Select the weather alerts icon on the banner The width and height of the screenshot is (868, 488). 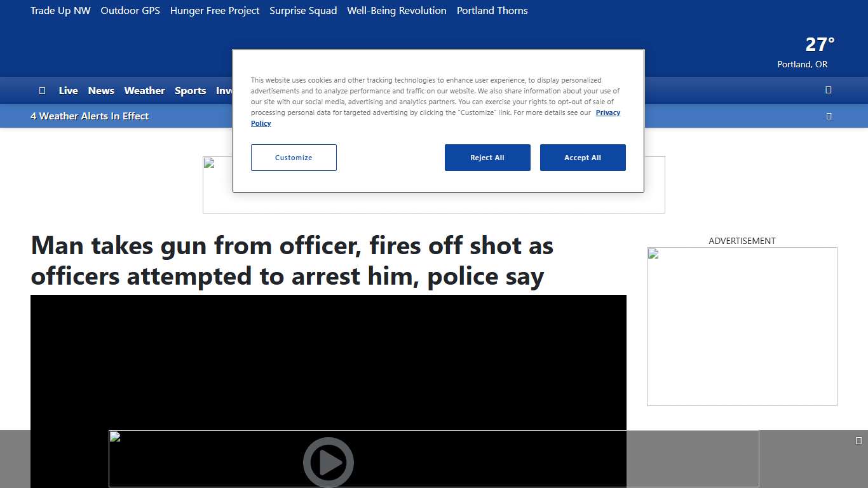click(829, 116)
